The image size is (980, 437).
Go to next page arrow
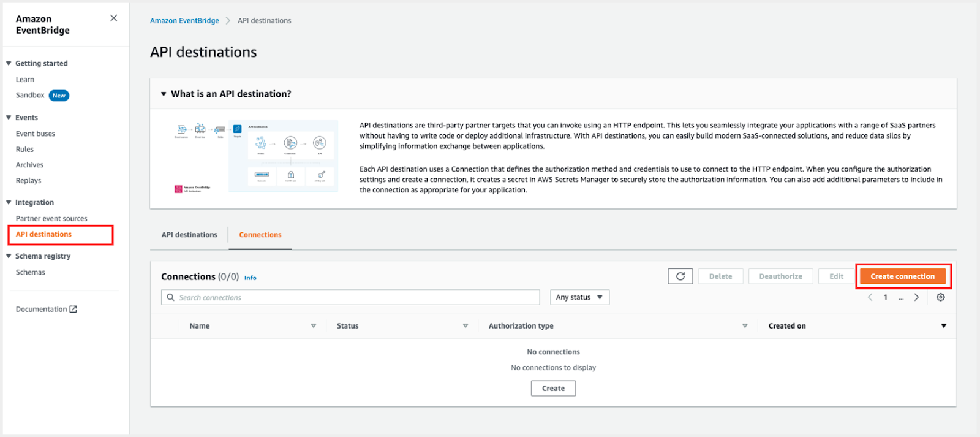click(x=916, y=297)
